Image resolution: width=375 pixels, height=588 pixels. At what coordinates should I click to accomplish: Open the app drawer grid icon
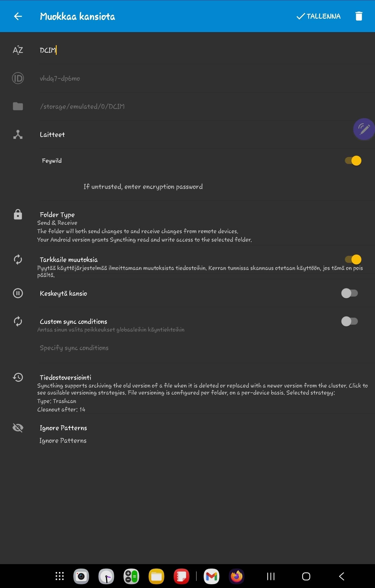[x=60, y=576]
